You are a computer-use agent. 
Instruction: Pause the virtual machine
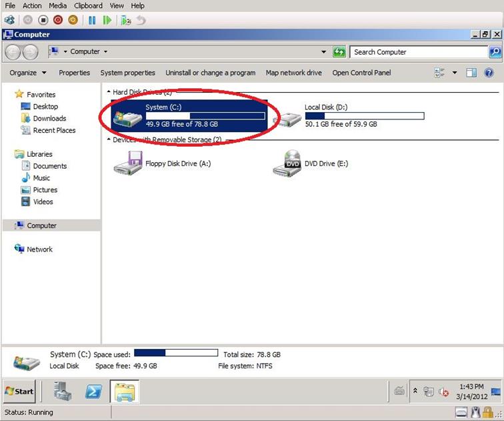(92, 20)
